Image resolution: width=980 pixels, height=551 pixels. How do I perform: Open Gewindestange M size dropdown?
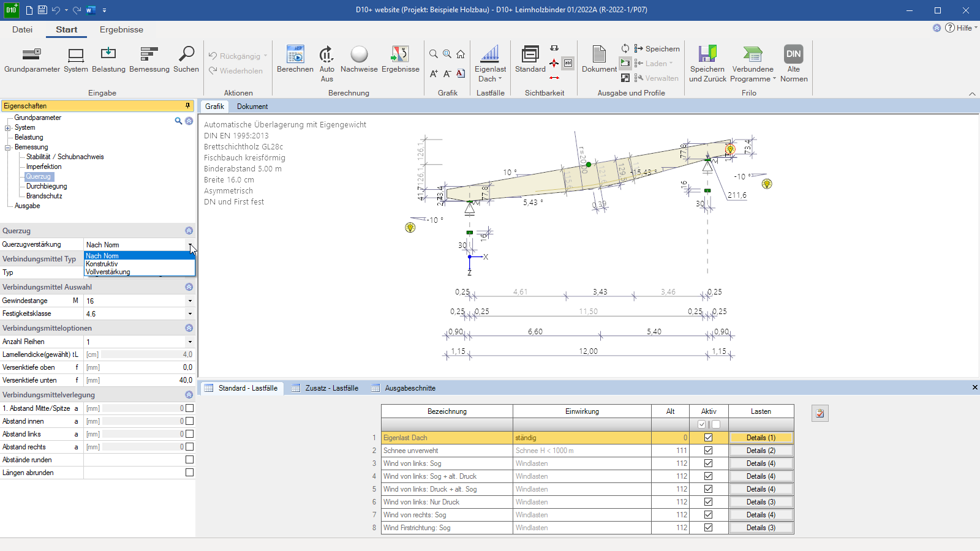190,301
